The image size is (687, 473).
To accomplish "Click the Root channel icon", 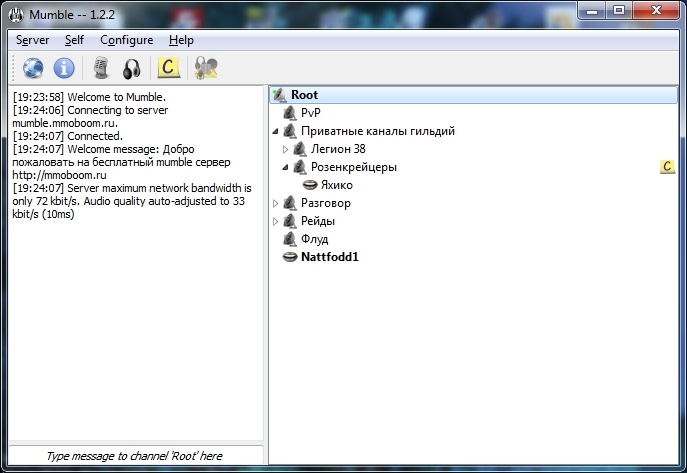I will [279, 95].
